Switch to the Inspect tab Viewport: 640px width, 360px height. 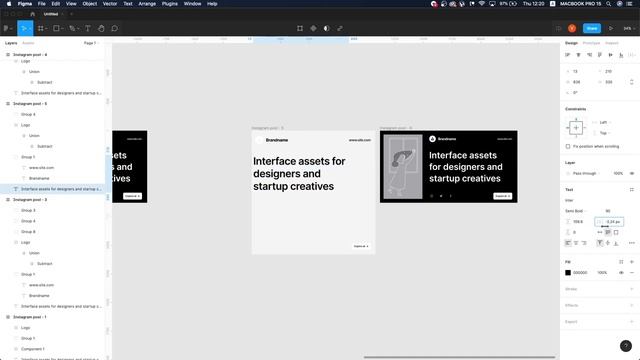[611, 43]
